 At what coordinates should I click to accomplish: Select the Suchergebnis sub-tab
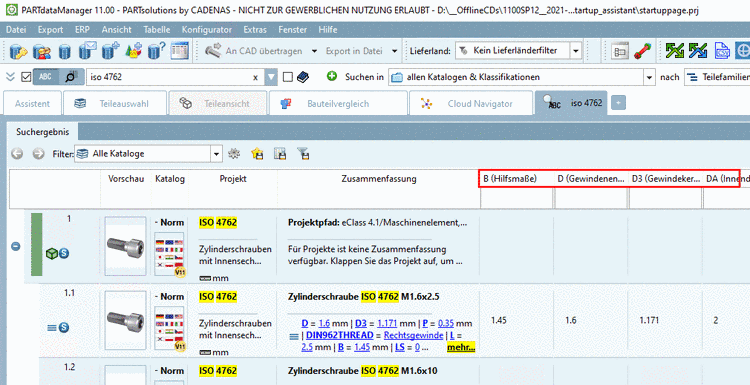43,132
